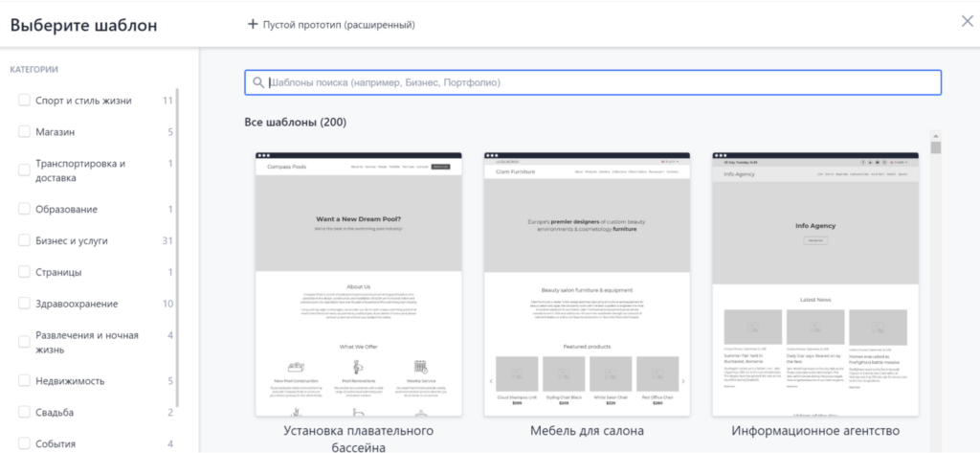Select the Здравоохранение checkbox
The height and width of the screenshot is (453, 980).
25,304
